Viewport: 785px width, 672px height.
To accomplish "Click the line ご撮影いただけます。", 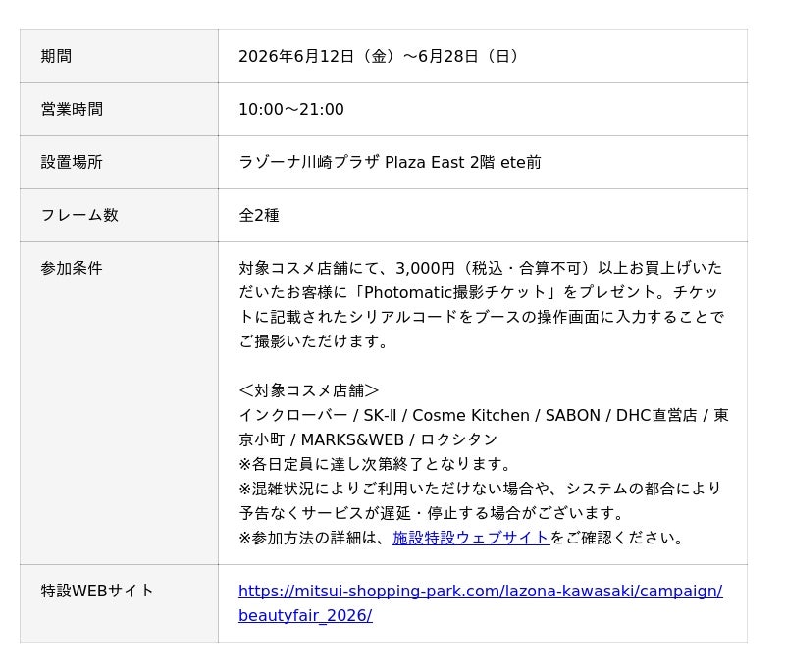I will pos(313,341).
